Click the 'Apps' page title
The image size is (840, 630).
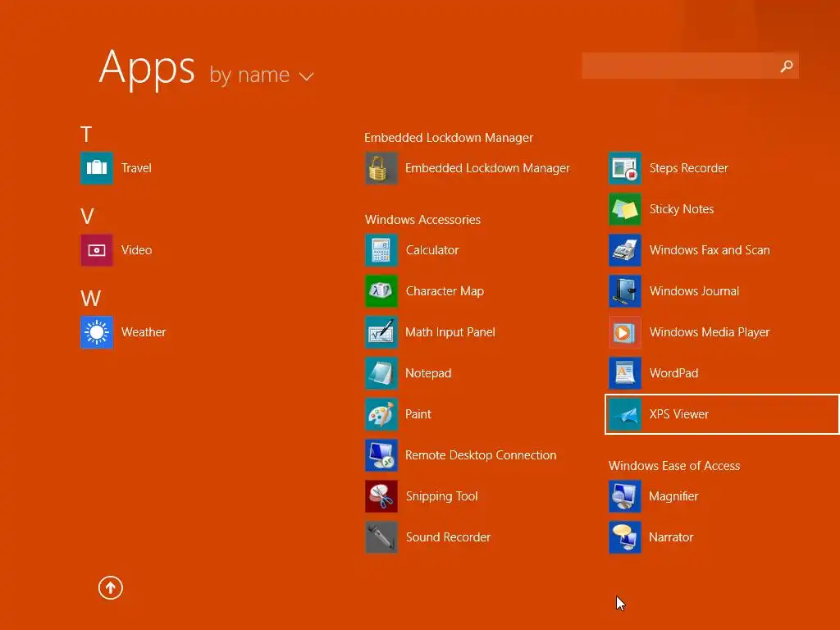tap(147, 68)
